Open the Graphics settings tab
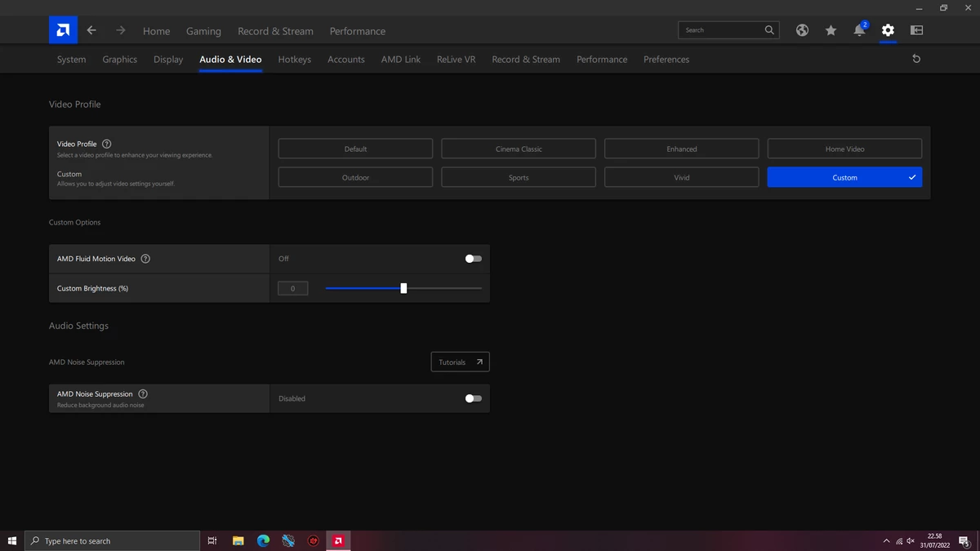 point(120,60)
